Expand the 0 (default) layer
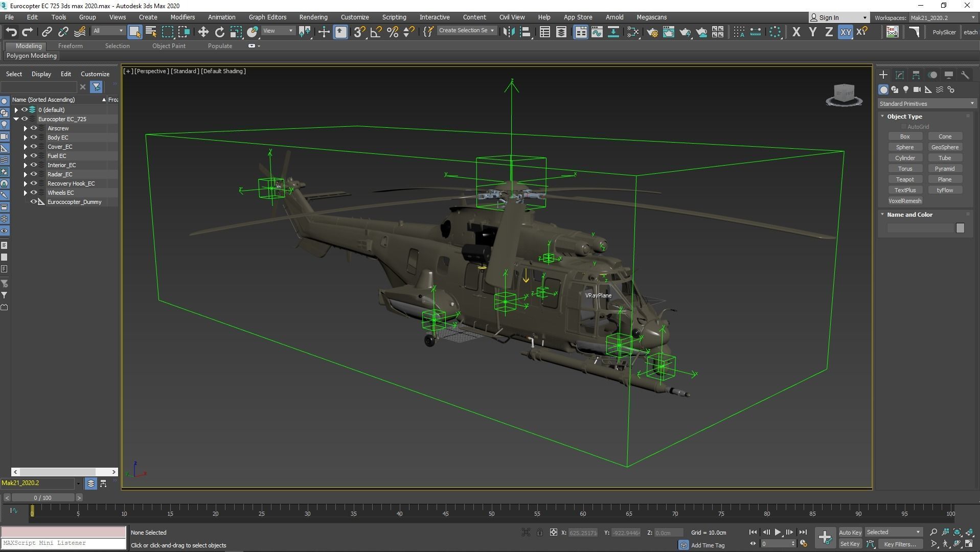This screenshot has width=980, height=552. [x=16, y=110]
